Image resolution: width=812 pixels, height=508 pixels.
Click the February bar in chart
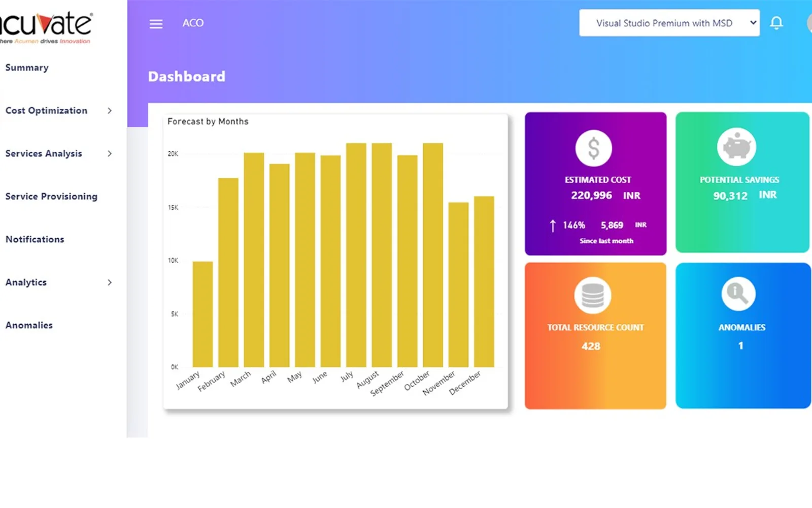228,273
